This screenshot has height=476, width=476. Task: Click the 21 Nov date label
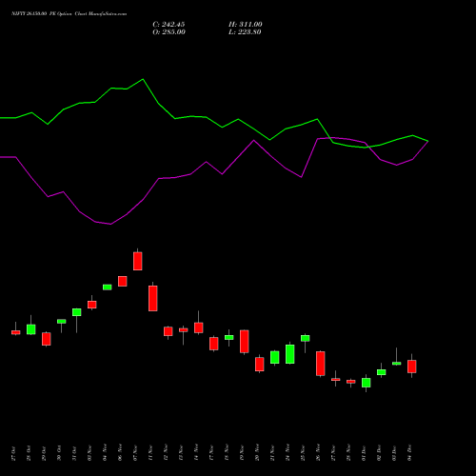tap(272, 453)
